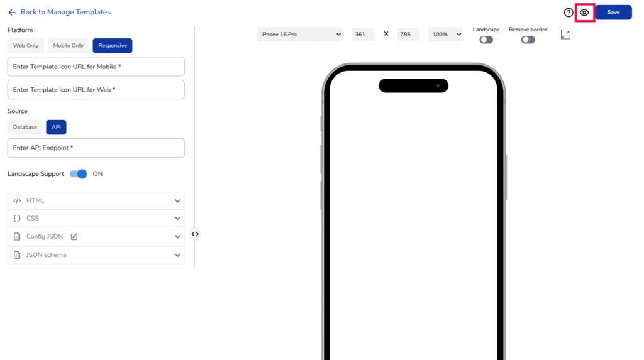Screen dimensions: 644x360
Task: Choose API as source
Action: 56,128
